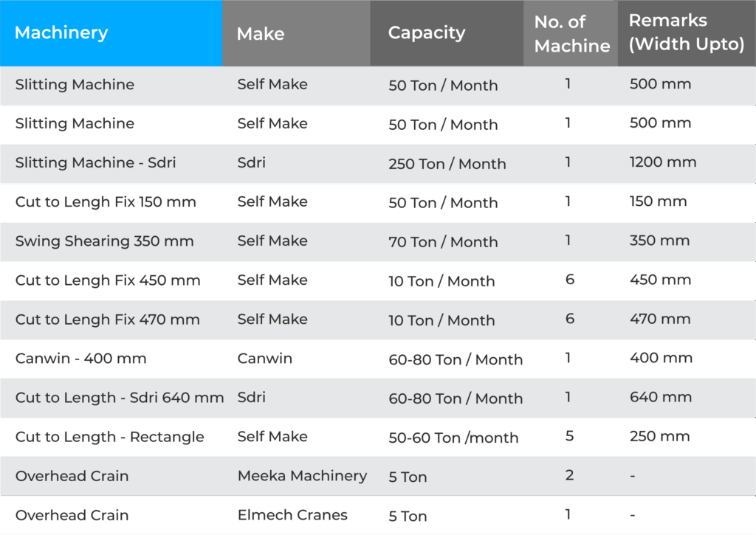This screenshot has height=535, width=756.
Task: Click the Cut to Length - Rectangle cell
Action: [x=109, y=437]
